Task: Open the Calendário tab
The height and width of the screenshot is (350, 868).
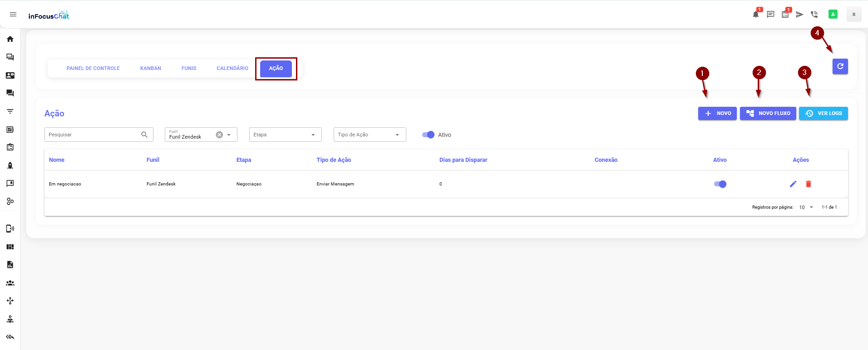Action: pos(232,68)
